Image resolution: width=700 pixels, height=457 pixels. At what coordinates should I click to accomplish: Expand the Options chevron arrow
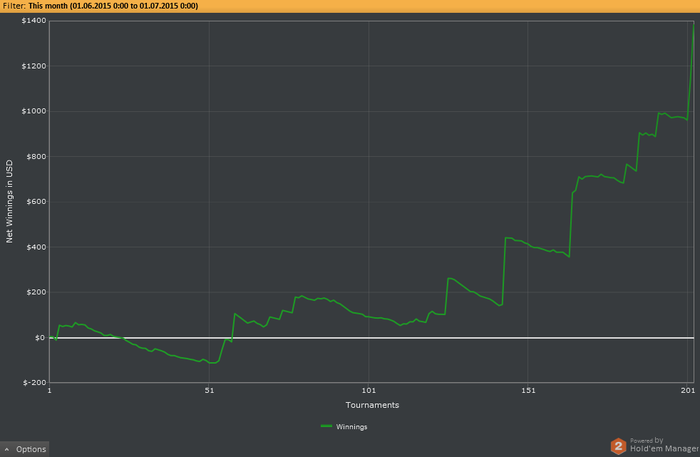tap(7, 449)
